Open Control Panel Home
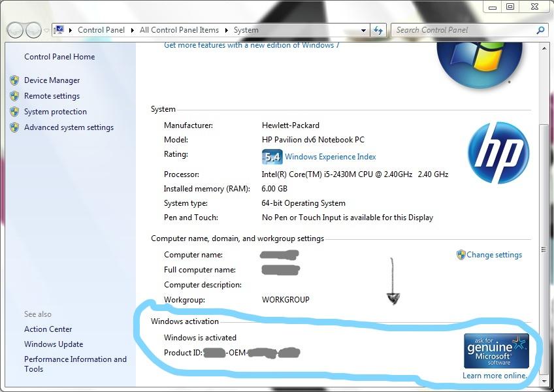 click(x=59, y=57)
